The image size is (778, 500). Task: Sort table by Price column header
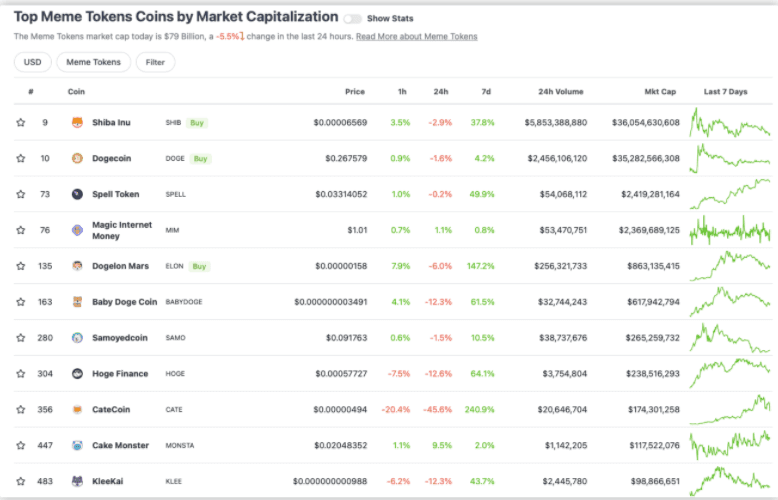355,92
